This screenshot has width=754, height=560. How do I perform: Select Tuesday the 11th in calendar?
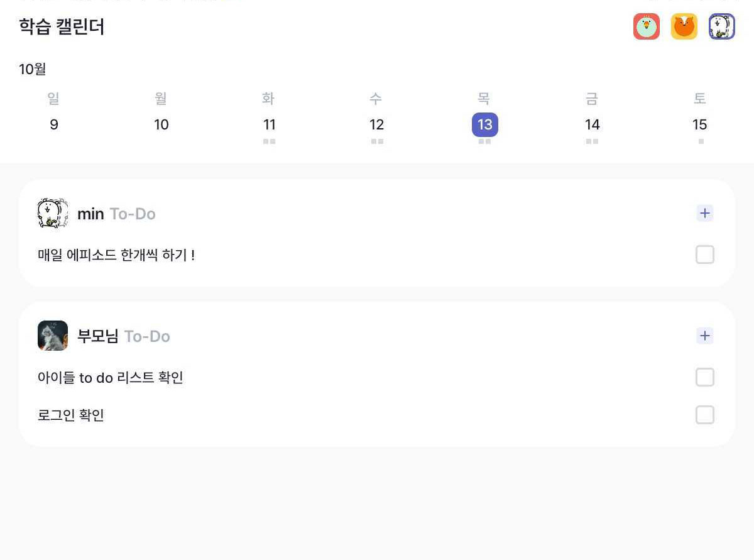tap(270, 124)
